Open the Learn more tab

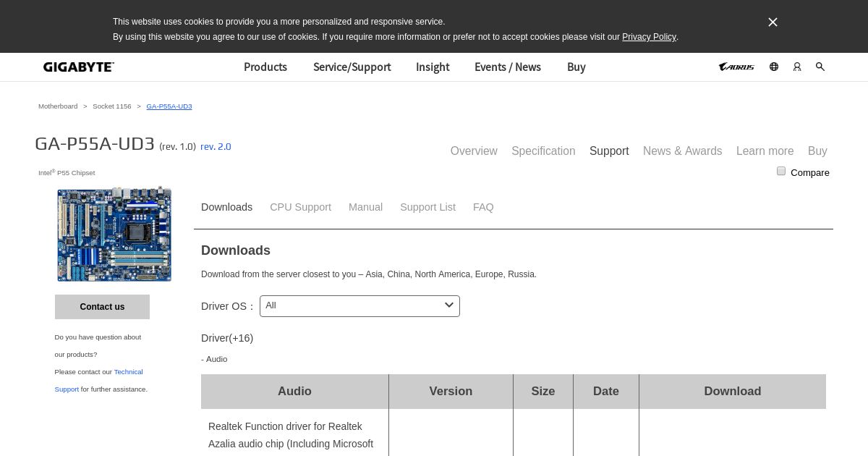(765, 151)
